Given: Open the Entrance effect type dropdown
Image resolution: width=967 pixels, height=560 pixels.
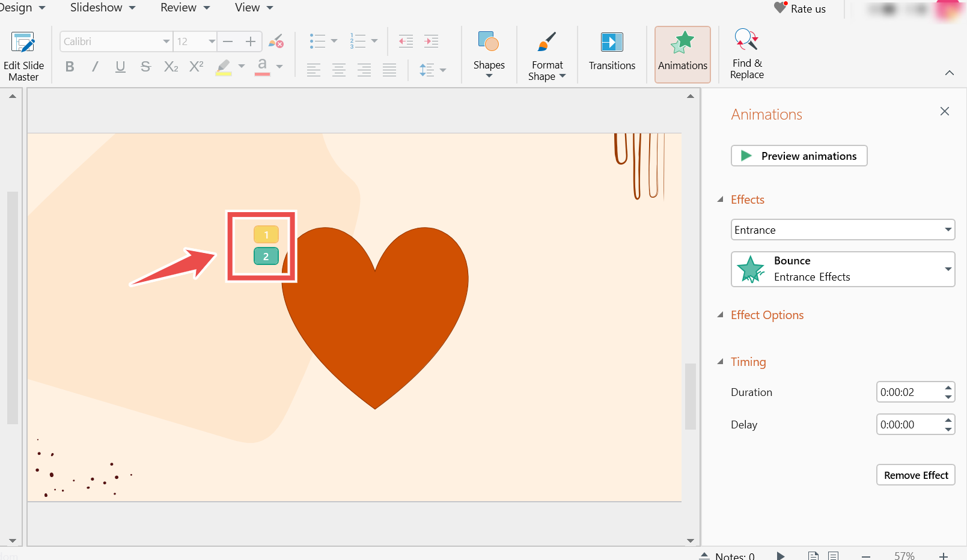Looking at the screenshot, I should 843,230.
